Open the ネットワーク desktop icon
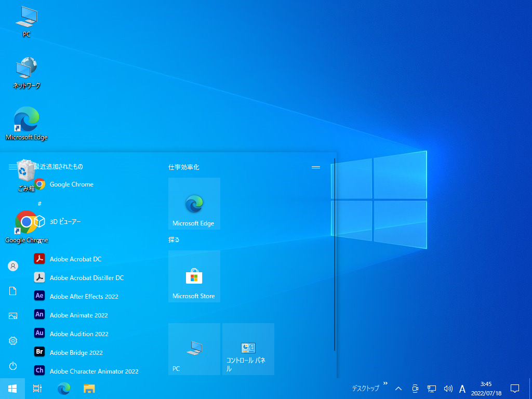Viewport: 532px width, 399px height. [x=26, y=73]
